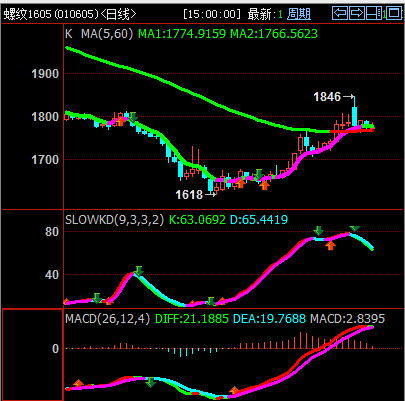Click the maximize chart window icon
The height and width of the screenshot is (401, 405).
(394, 13)
